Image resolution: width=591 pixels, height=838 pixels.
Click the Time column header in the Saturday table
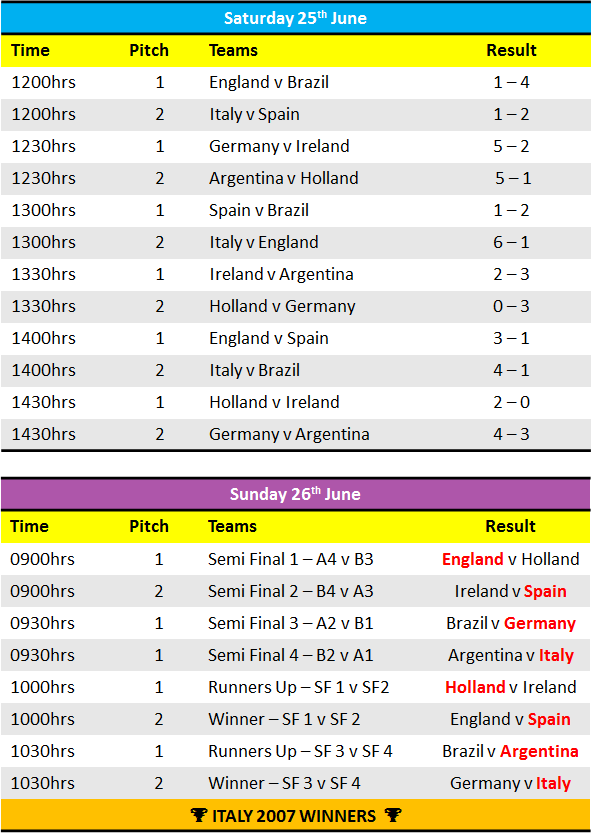(30, 50)
